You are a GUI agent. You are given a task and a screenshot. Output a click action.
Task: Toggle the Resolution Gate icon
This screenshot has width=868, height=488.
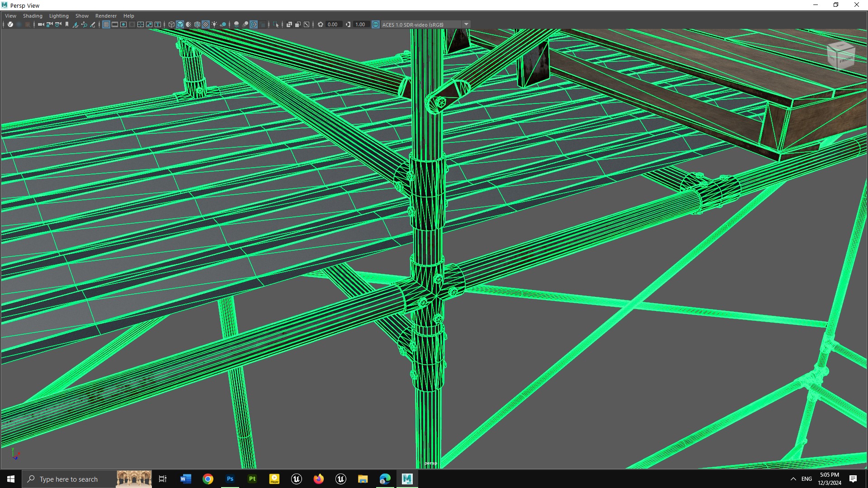point(123,24)
